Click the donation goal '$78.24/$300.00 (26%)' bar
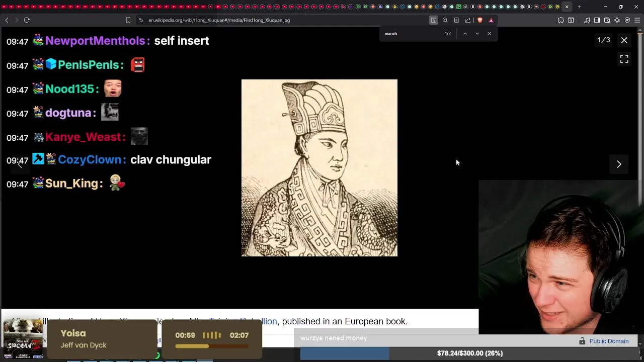644x362 pixels. [469, 353]
